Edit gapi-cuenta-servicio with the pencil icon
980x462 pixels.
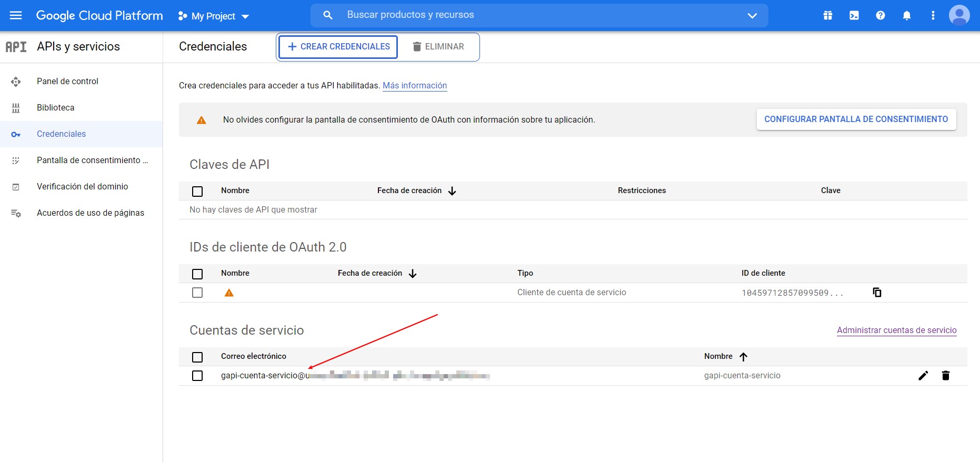[923, 376]
